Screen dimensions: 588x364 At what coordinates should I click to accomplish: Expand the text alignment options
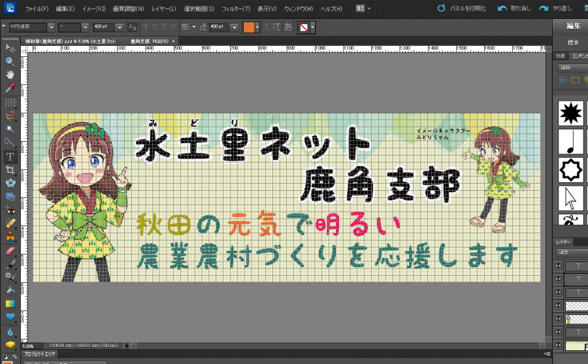[193, 27]
